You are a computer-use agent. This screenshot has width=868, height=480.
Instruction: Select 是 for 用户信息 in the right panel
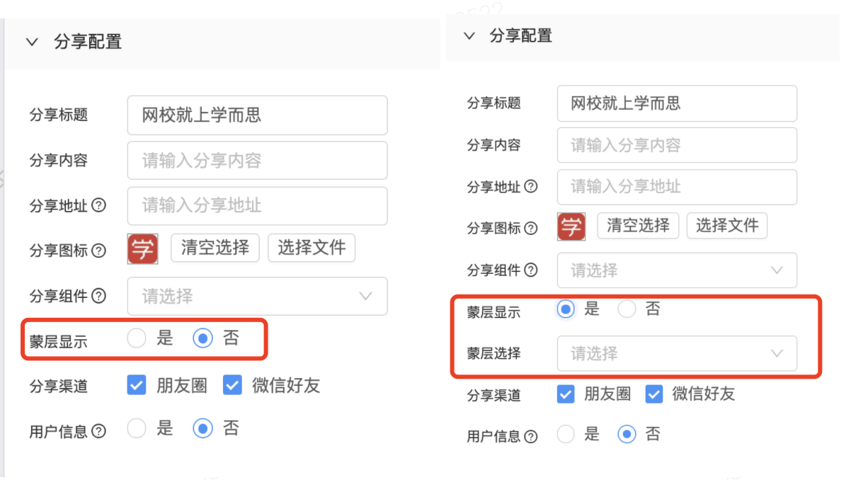pos(566,434)
